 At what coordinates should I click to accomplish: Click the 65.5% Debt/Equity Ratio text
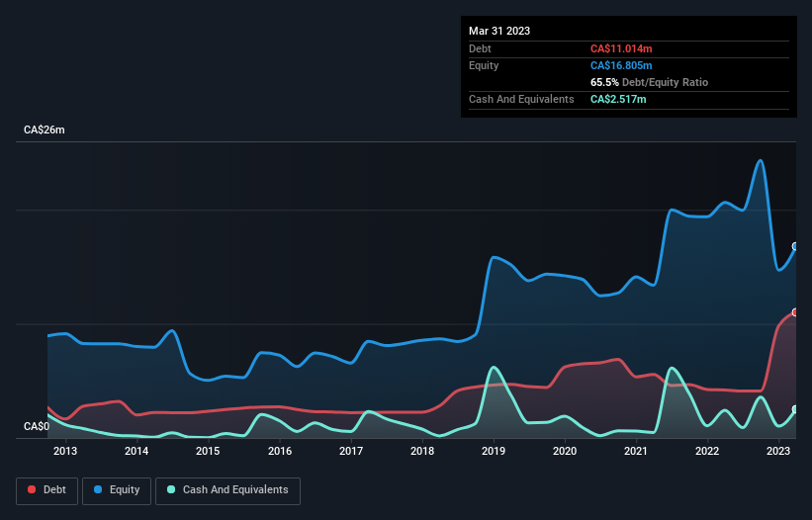[649, 82]
